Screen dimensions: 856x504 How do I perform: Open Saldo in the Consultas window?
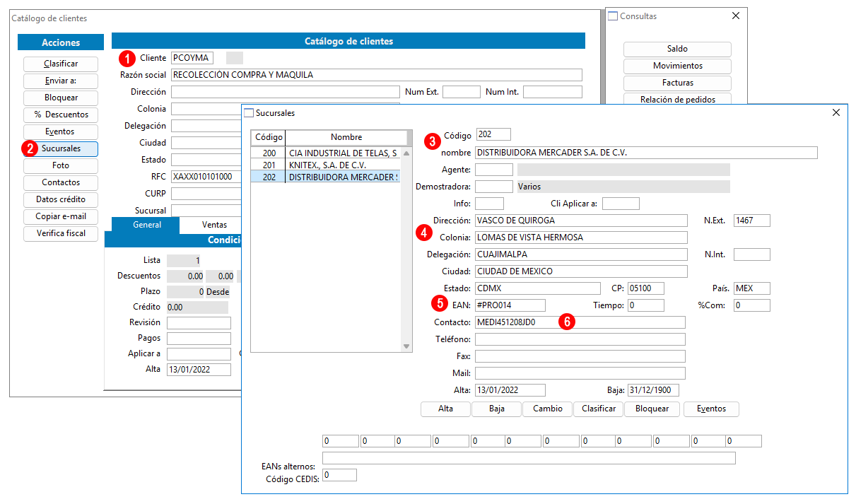point(677,49)
